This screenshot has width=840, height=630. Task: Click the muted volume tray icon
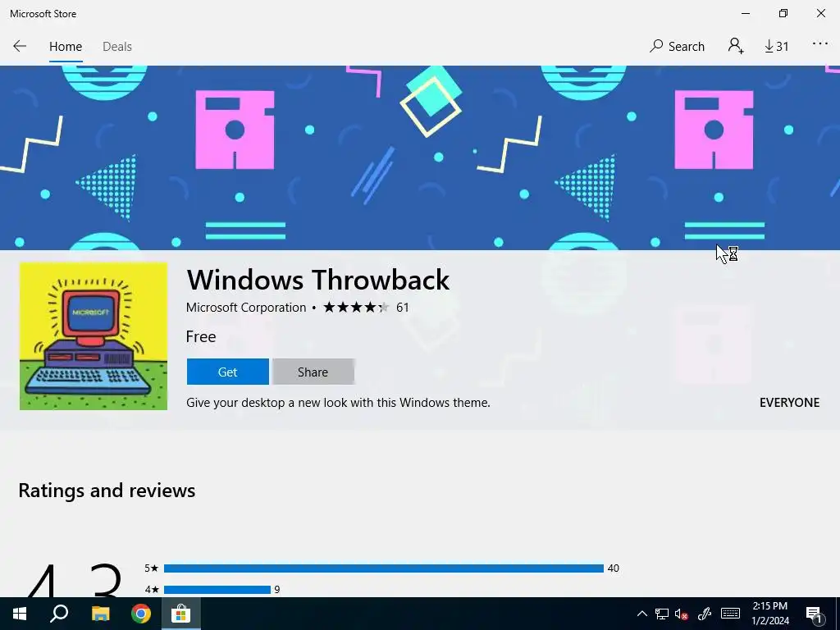point(682,614)
